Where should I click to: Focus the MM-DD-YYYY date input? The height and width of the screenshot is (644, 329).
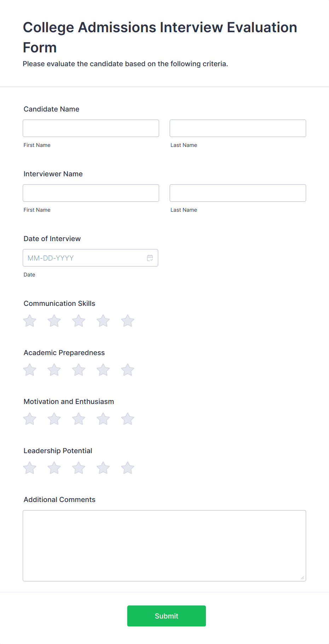click(91, 258)
